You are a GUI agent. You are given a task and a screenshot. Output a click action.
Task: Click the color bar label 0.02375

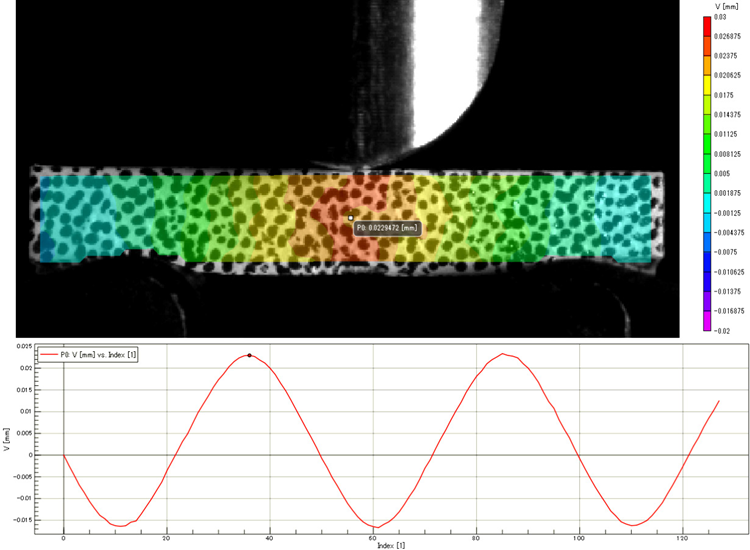(x=726, y=56)
